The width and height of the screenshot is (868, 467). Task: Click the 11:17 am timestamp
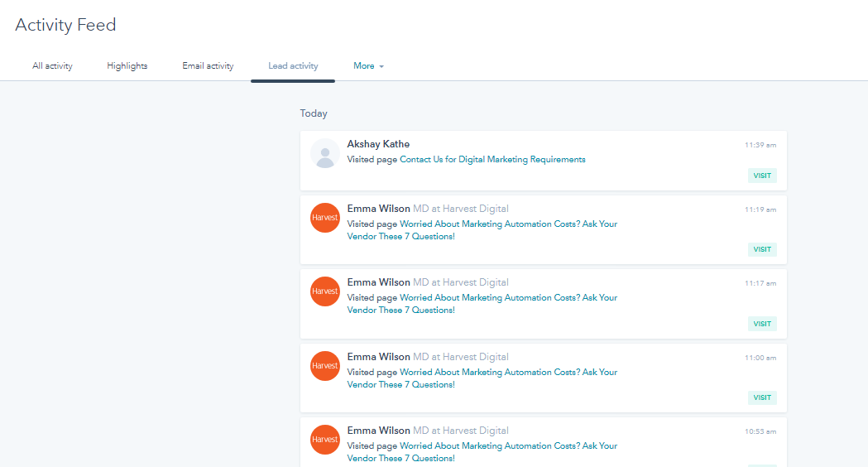coord(760,284)
